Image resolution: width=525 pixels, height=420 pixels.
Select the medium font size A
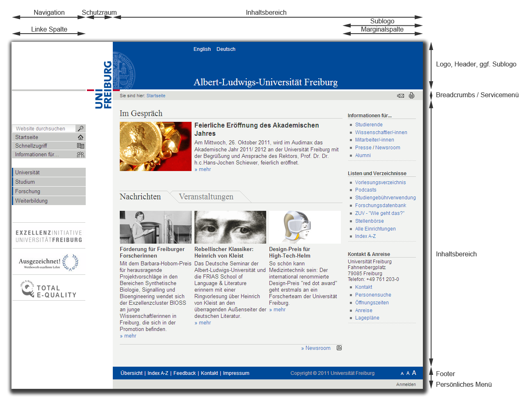pos(408,373)
